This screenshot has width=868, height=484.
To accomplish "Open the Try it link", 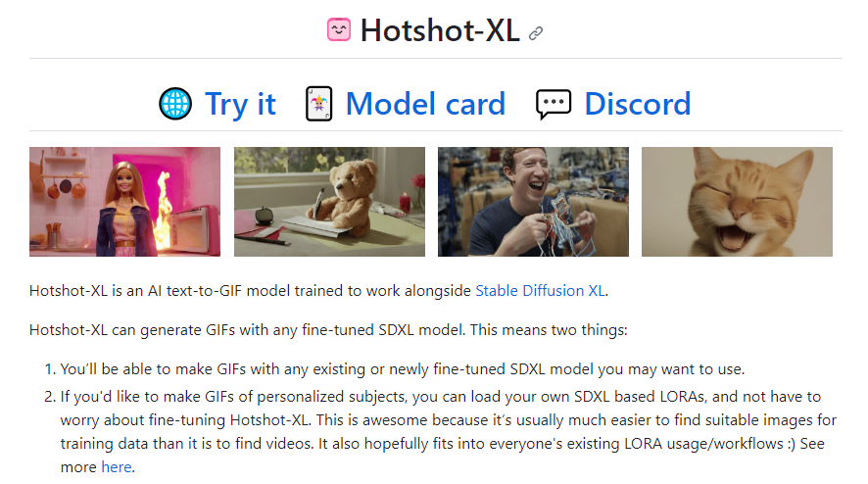I will tap(240, 104).
